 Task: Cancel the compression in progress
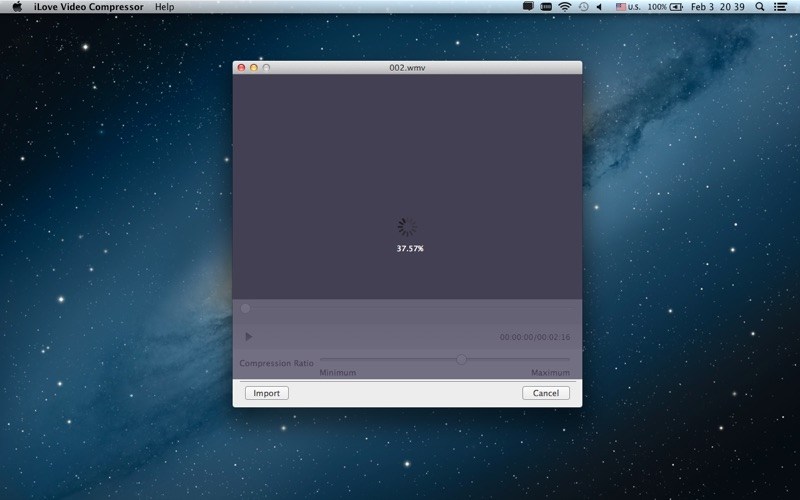point(546,393)
